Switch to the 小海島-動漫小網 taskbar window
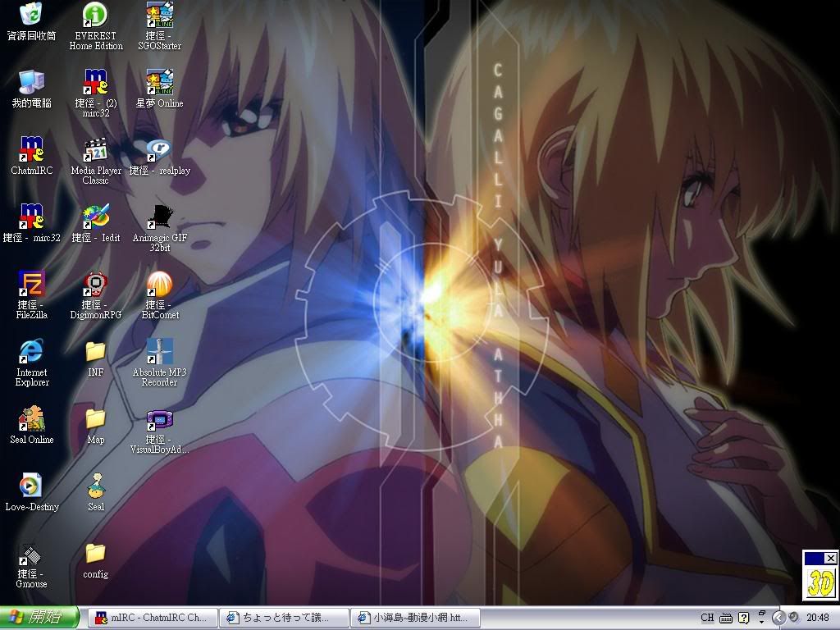Image resolution: width=840 pixels, height=630 pixels. (x=414, y=618)
